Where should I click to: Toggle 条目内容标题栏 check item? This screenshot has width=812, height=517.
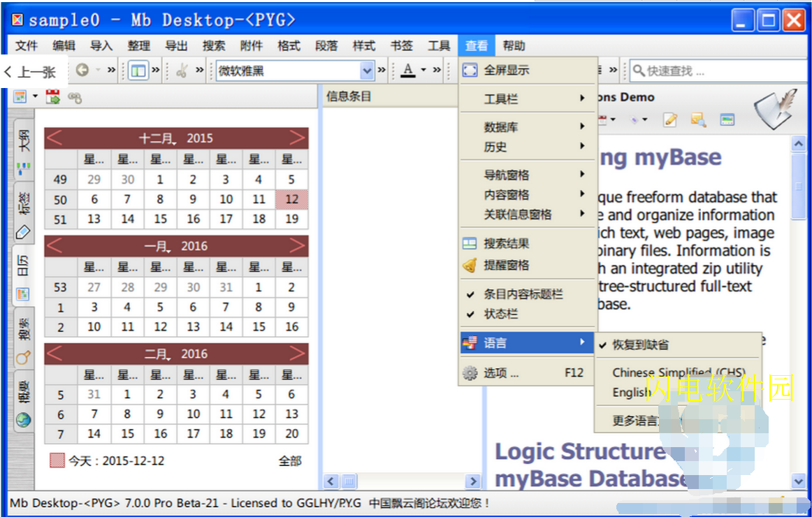(527, 294)
